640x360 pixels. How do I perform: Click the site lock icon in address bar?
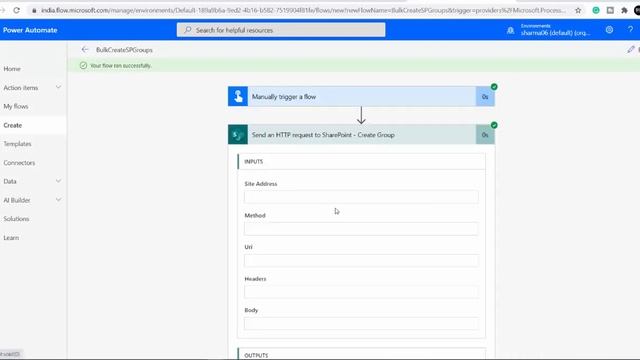point(34,10)
